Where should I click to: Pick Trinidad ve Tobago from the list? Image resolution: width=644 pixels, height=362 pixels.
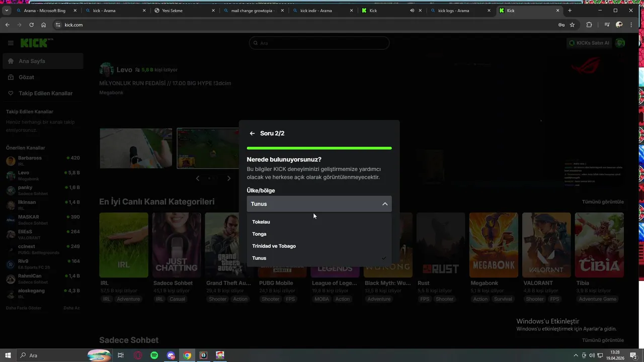[x=319, y=246]
